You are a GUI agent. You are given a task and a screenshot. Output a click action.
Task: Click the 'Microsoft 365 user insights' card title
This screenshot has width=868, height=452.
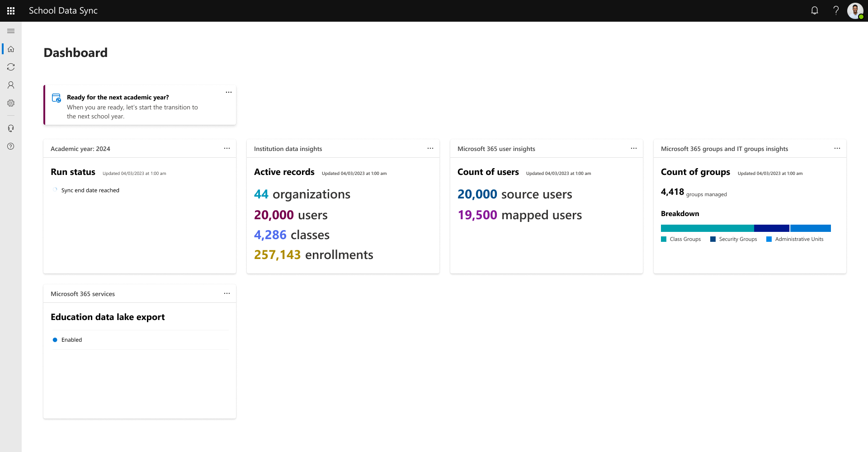point(496,149)
